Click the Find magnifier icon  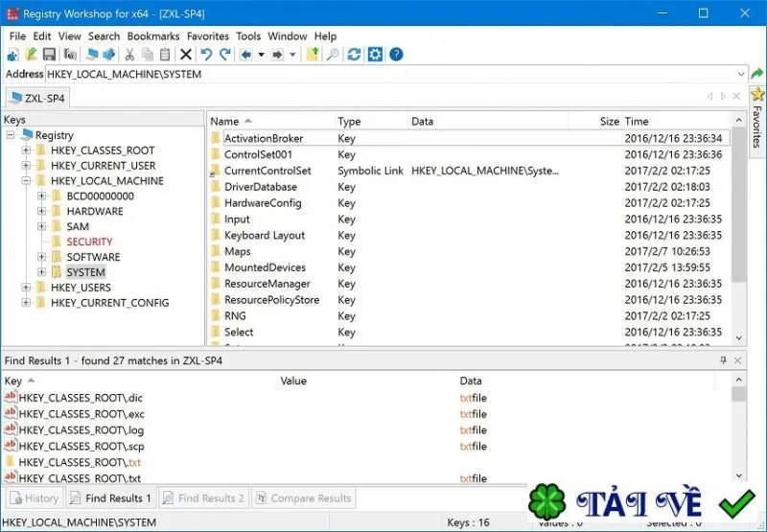[333, 55]
